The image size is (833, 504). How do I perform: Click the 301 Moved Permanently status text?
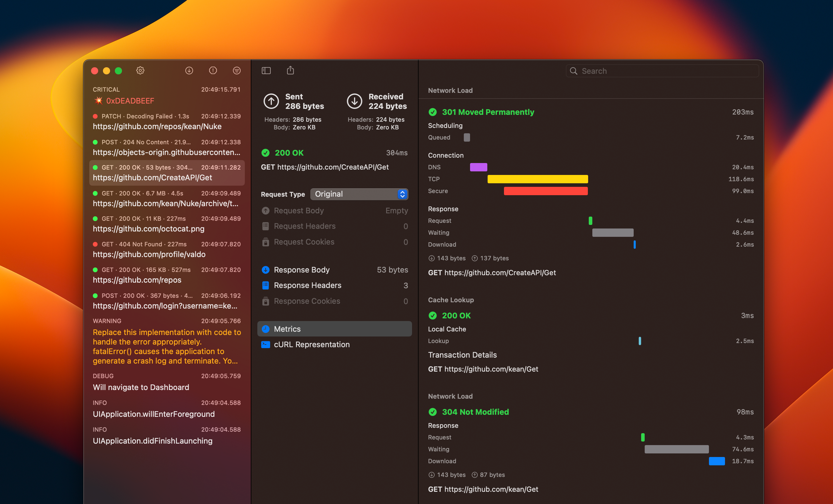coord(488,112)
